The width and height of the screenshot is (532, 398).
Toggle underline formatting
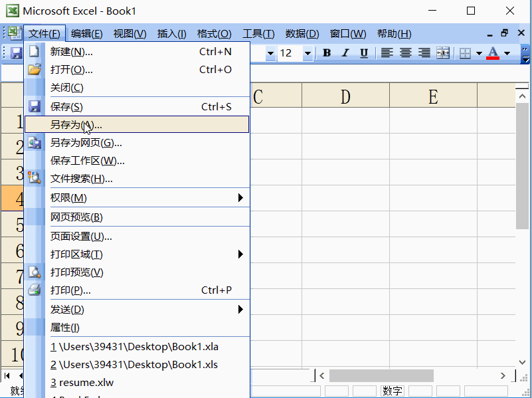click(x=364, y=52)
